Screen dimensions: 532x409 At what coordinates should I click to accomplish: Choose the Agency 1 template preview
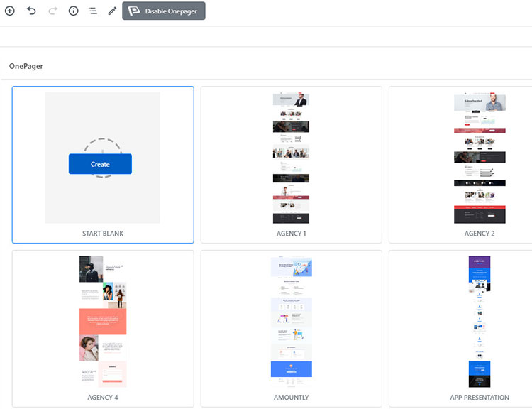[x=291, y=158]
